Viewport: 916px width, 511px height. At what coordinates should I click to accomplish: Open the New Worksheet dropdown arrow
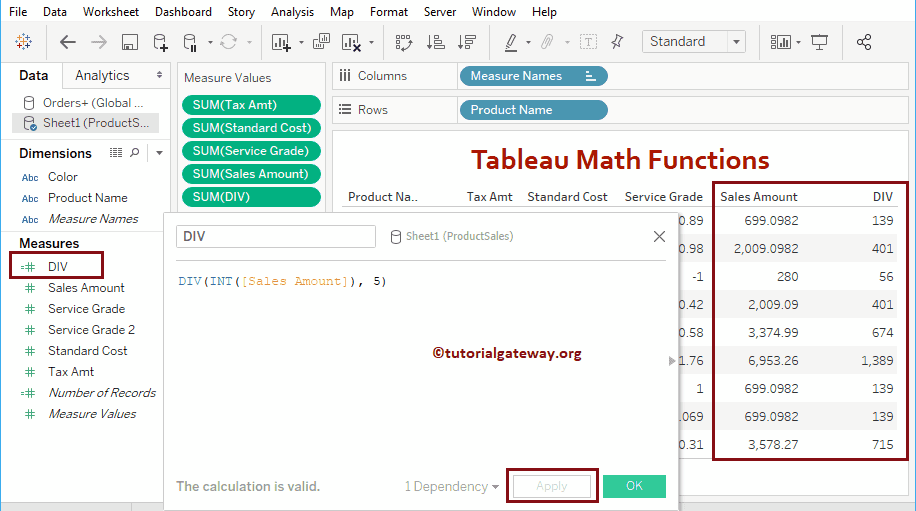point(301,42)
